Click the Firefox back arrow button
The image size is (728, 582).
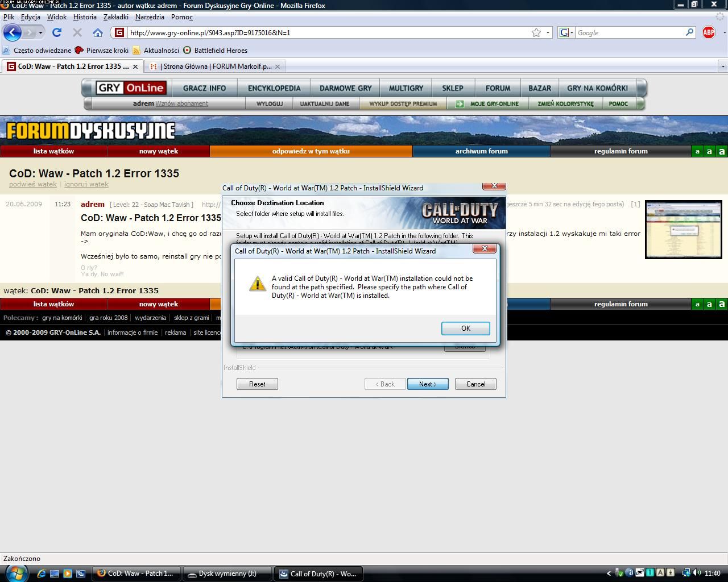12,32
